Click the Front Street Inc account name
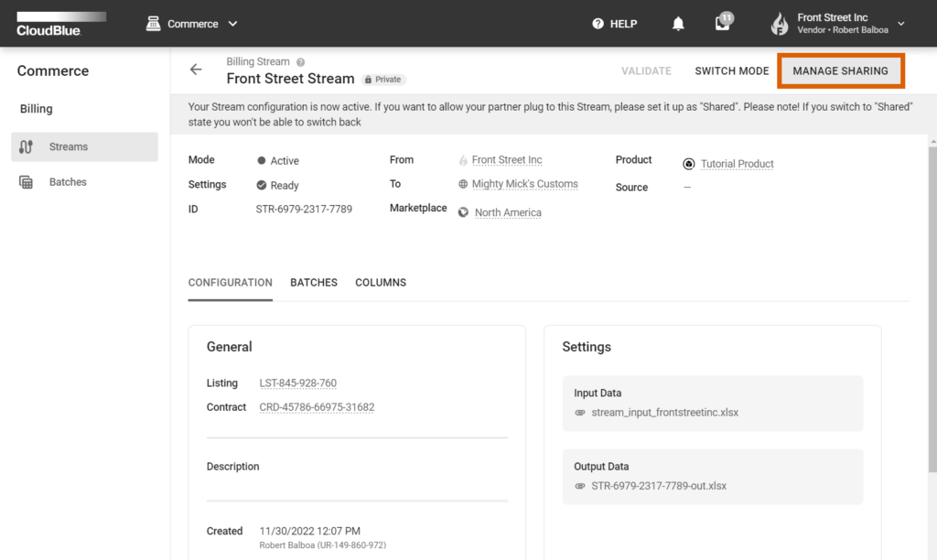This screenshot has height=560, width=937. pos(833,18)
